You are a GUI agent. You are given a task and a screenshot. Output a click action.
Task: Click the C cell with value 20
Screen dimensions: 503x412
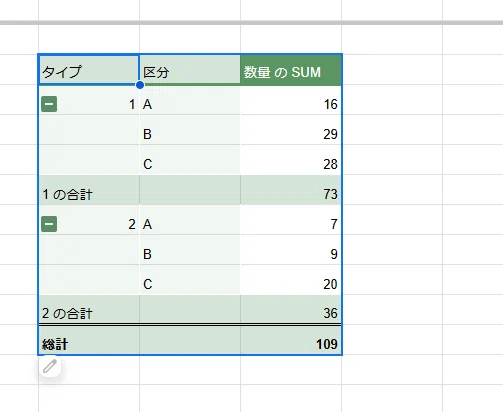(190, 280)
